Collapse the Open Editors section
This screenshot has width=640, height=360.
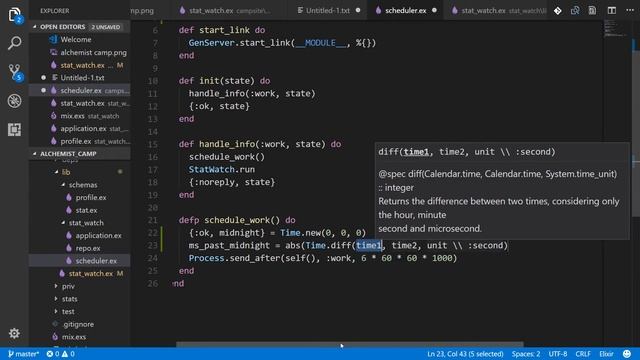click(x=80, y=27)
